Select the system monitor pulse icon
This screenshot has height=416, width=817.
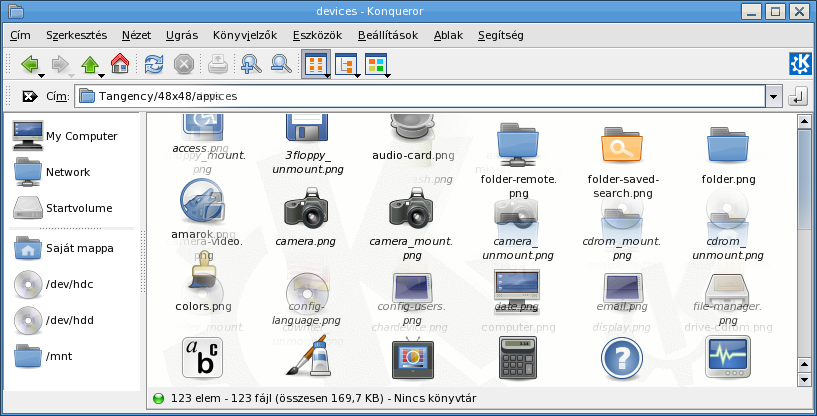click(x=728, y=358)
